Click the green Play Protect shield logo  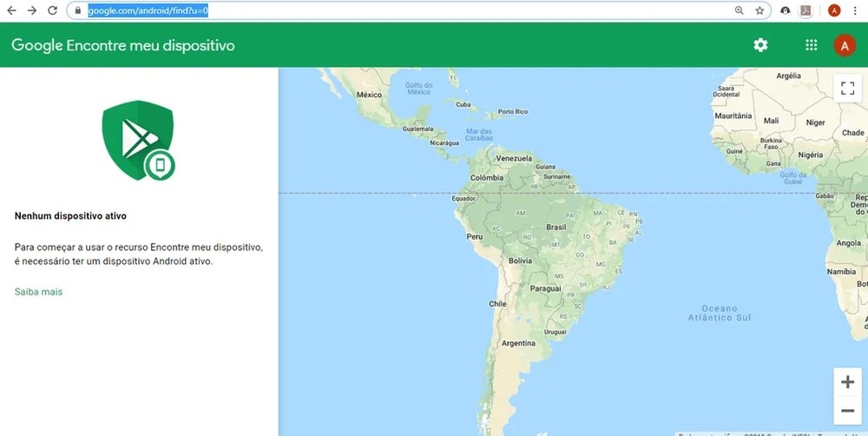click(138, 140)
